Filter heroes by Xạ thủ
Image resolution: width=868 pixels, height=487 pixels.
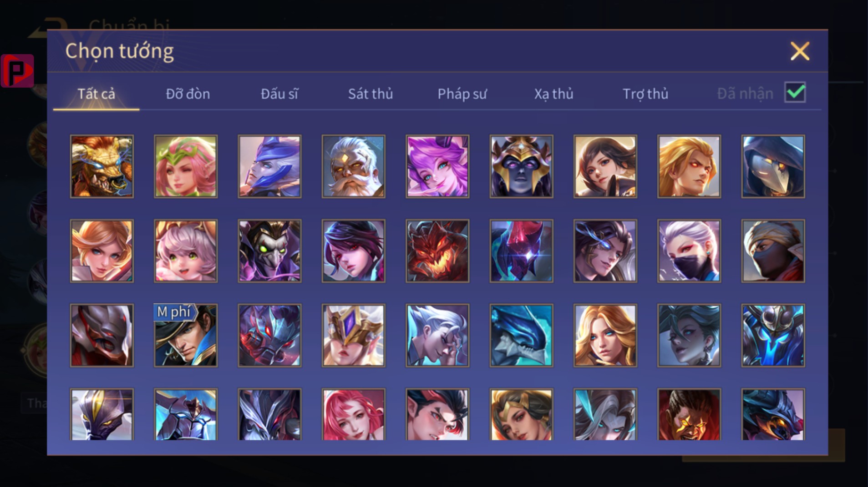[x=553, y=94]
